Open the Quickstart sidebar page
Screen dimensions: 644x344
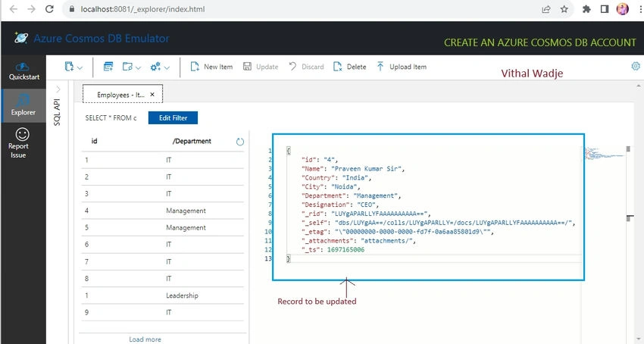(23, 71)
